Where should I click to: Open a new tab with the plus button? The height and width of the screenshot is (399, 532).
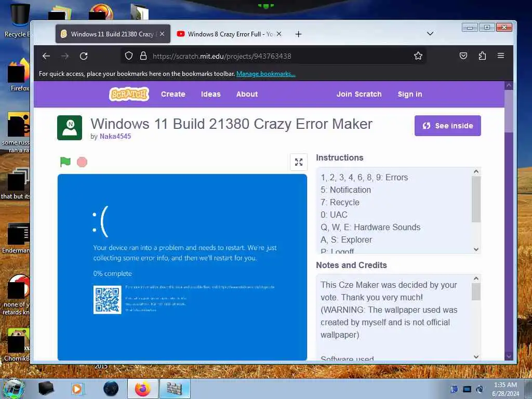(298, 34)
